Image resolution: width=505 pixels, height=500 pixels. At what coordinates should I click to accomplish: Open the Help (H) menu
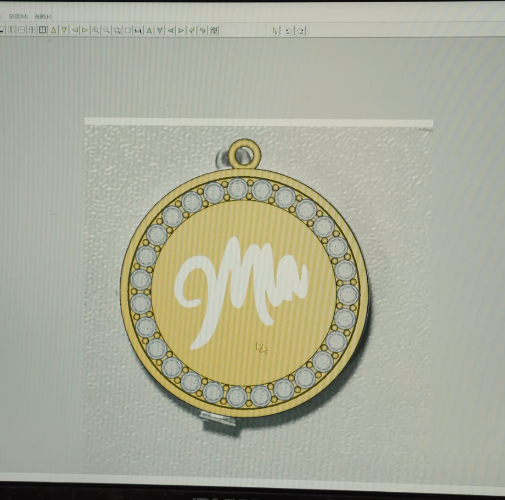43,16
